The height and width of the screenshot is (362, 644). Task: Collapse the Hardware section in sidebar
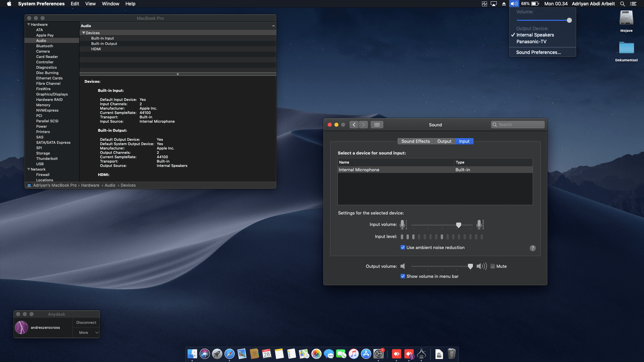[x=29, y=24]
